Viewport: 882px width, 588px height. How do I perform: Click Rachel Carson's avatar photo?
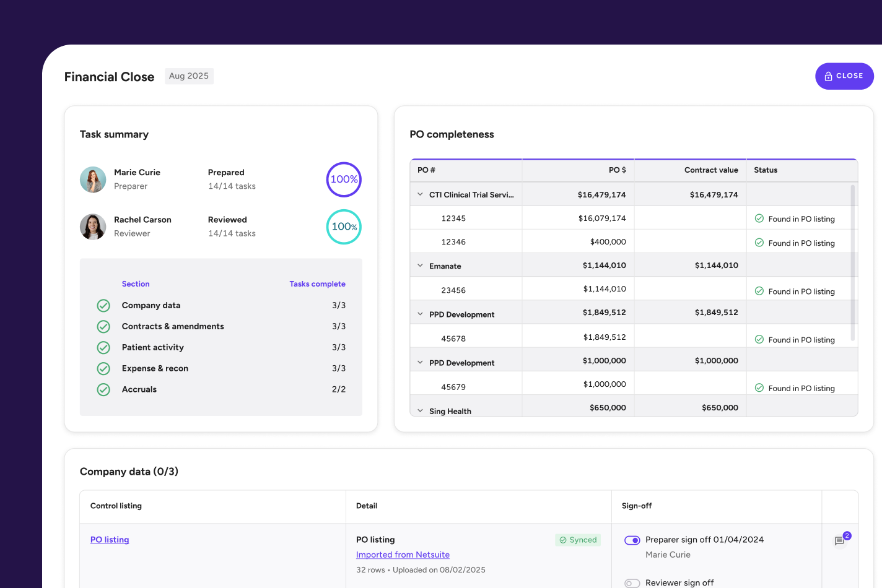(93, 227)
